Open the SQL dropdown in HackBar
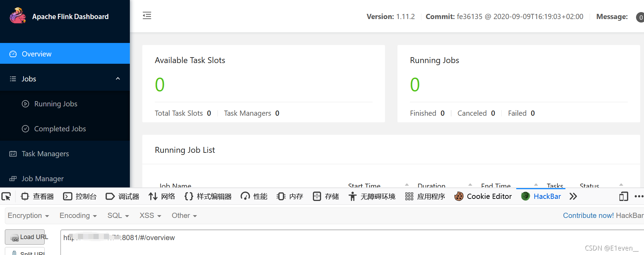 point(118,216)
